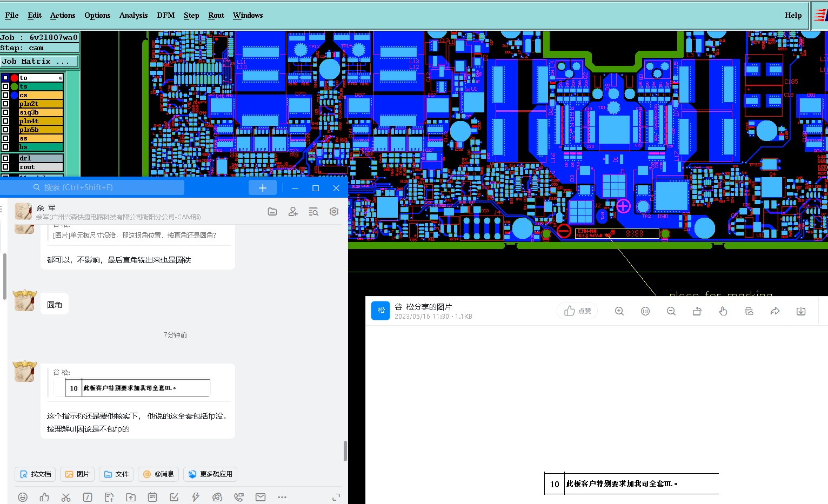Open chat history search icon
Viewport: 828px width, 504px height.
(x=313, y=212)
